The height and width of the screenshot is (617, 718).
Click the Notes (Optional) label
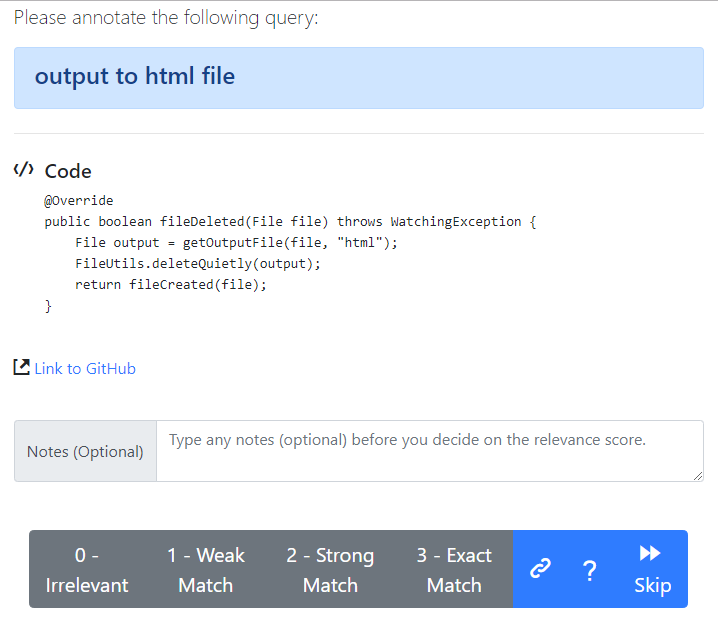coord(85,452)
